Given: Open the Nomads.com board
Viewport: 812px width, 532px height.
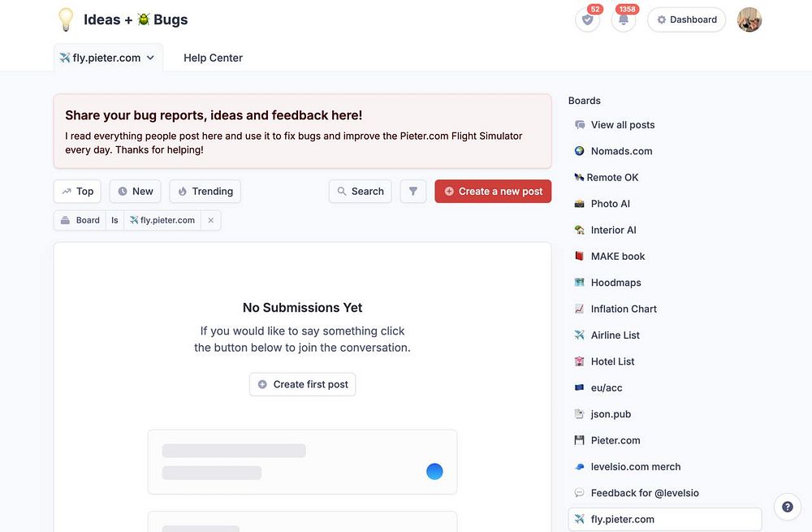Looking at the screenshot, I should 665,151.
